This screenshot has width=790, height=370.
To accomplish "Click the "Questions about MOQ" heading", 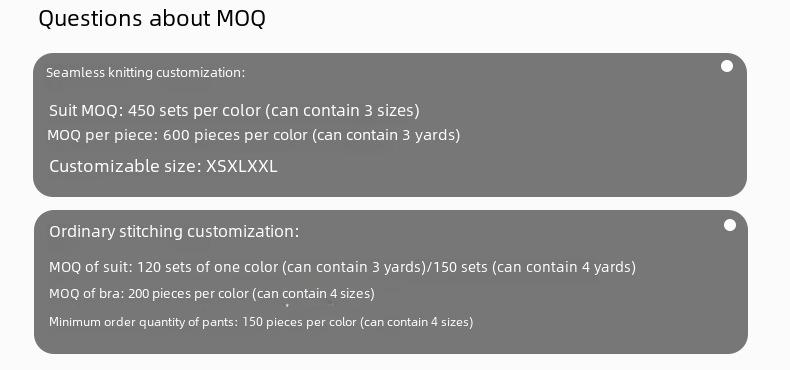I will [152, 19].
